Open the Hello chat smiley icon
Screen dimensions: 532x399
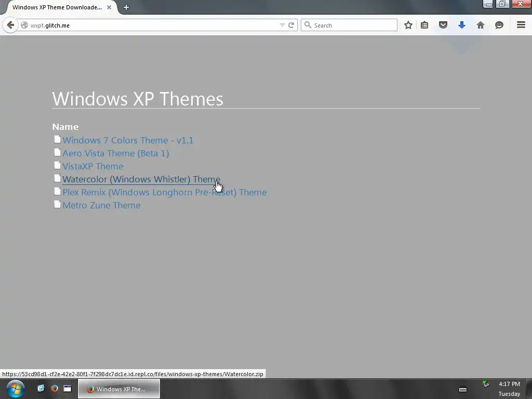tap(499, 25)
